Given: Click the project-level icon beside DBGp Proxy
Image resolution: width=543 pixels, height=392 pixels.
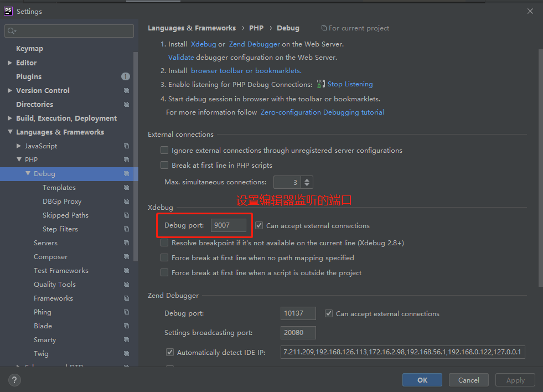Looking at the screenshot, I should point(126,201).
